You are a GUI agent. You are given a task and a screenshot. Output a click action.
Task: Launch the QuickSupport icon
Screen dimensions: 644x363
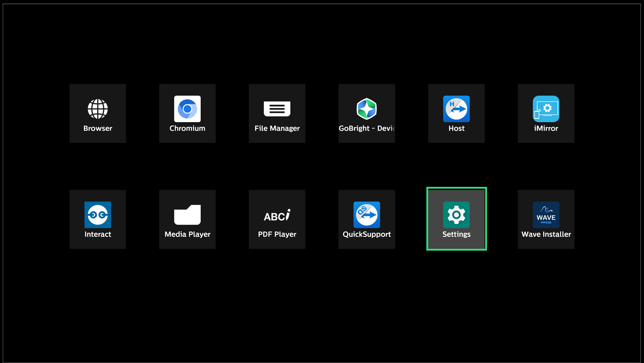click(367, 215)
